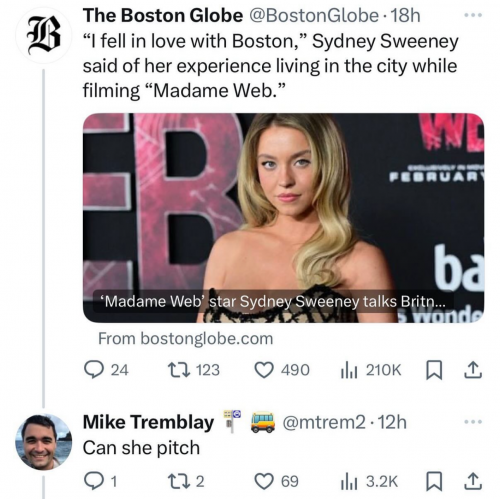Open the @BostonGlobe handle link
Image resolution: width=500 pixels, height=499 pixels.
click(x=313, y=15)
